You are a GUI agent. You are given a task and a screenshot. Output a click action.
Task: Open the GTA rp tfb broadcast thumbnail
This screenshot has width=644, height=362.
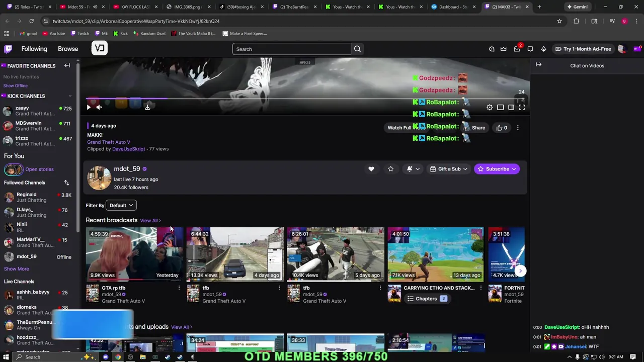(x=134, y=254)
